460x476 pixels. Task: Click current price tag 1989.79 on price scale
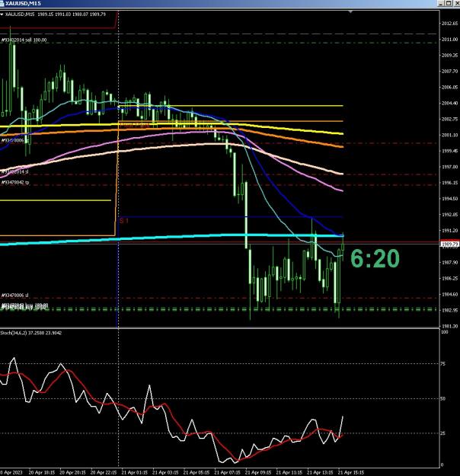click(449, 244)
